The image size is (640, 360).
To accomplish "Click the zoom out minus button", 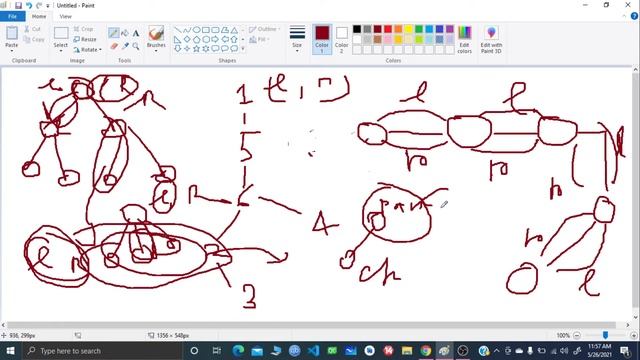I will (577, 335).
